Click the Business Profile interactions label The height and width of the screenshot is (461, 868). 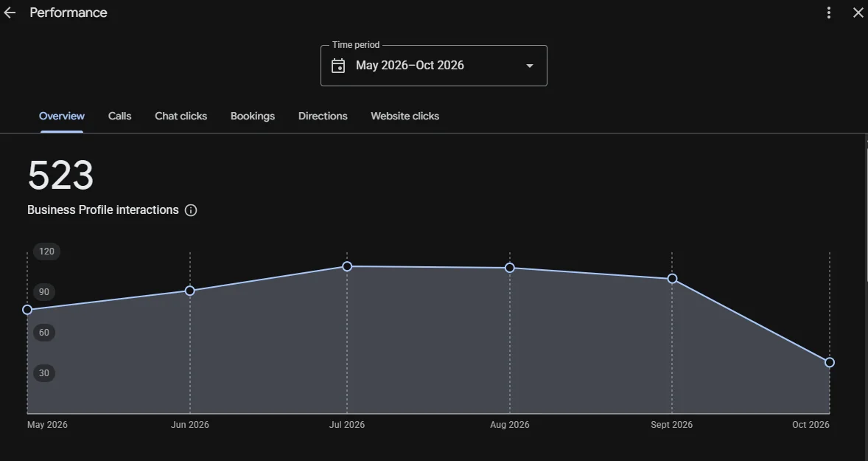pos(103,210)
